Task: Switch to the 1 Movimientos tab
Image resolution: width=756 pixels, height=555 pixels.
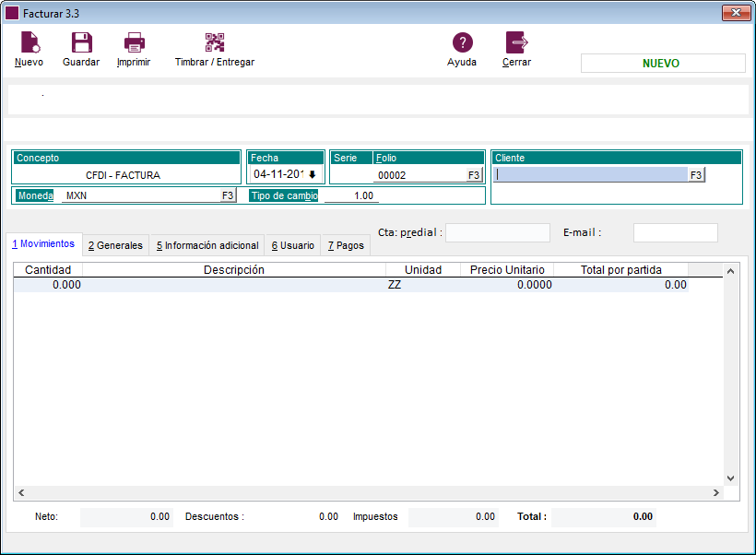Action: [x=44, y=244]
